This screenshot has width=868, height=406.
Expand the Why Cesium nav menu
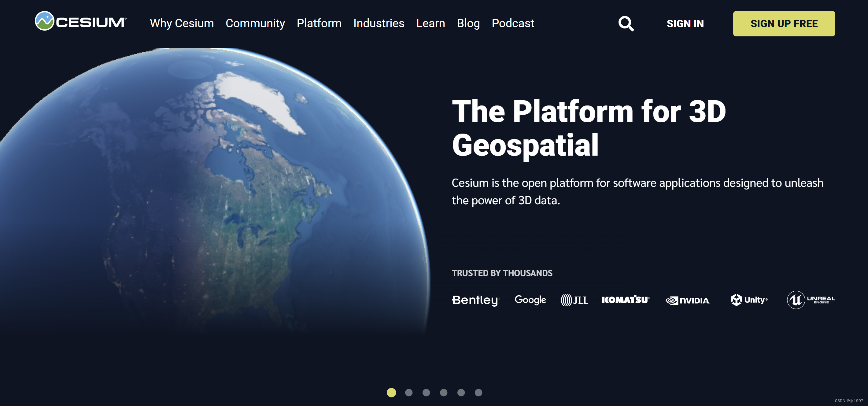tap(182, 23)
